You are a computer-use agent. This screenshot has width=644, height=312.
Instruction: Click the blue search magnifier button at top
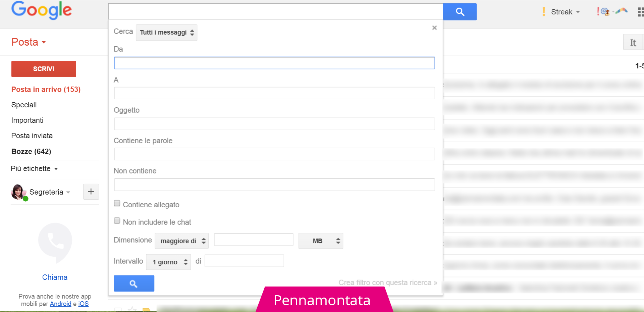460,12
